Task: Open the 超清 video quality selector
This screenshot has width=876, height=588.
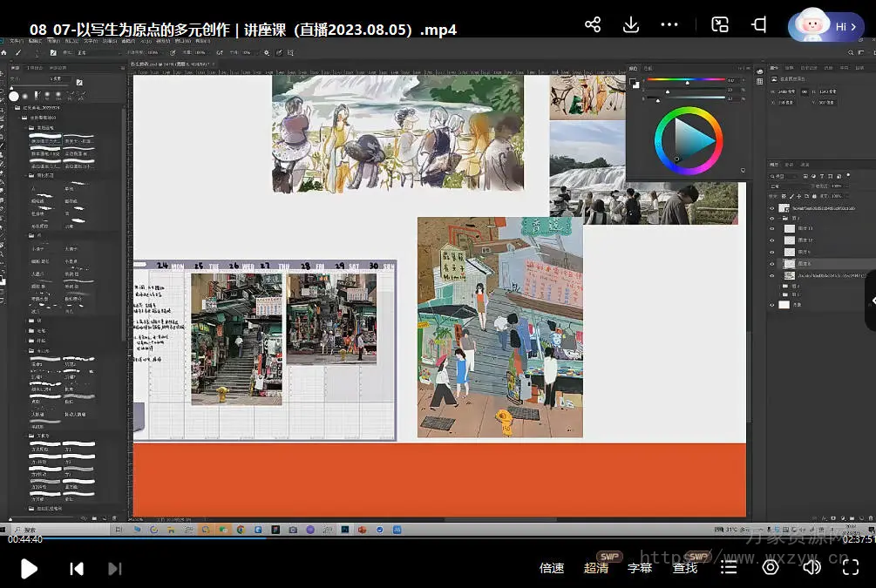Action: click(x=596, y=568)
